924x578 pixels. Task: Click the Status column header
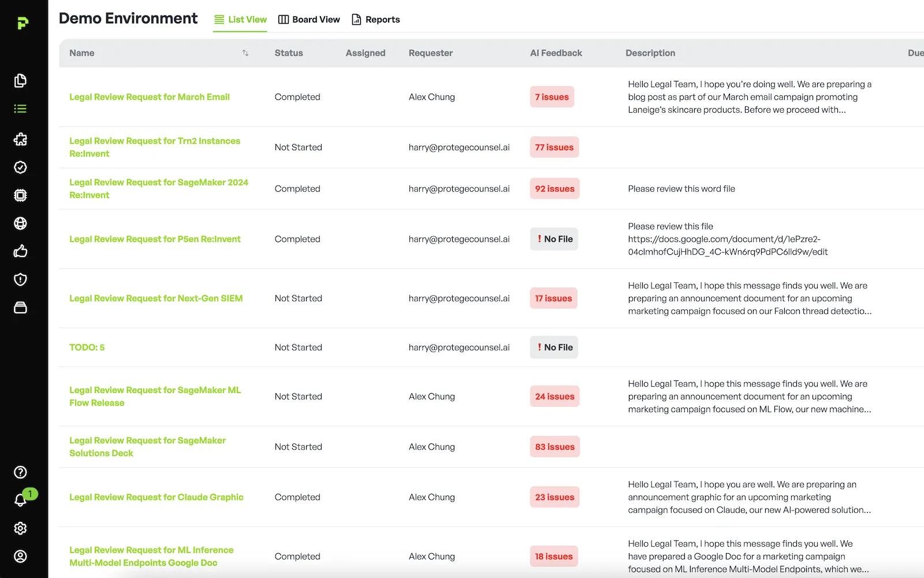[x=289, y=53]
